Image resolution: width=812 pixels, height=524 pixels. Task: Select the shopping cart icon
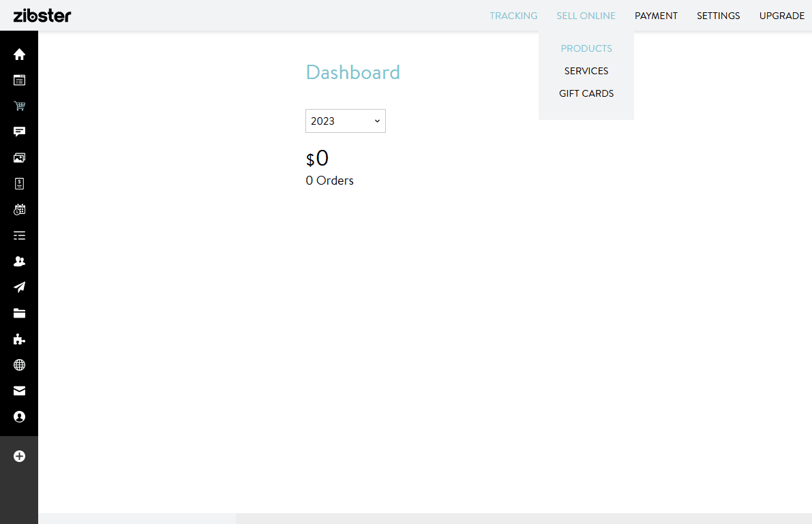pyautogui.click(x=19, y=106)
